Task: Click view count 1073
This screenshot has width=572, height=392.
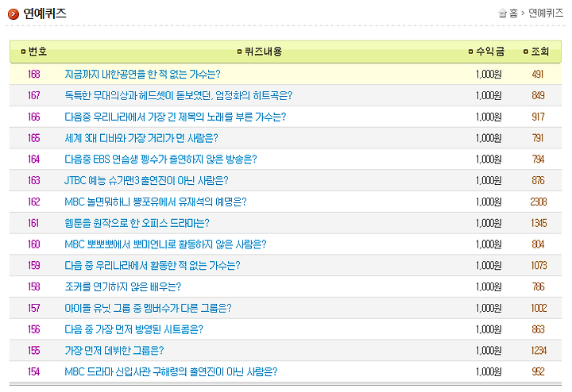Action: coord(539,266)
